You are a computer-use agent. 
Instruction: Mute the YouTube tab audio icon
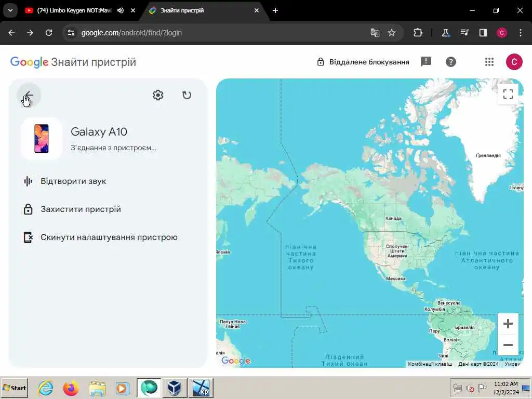pos(121,10)
